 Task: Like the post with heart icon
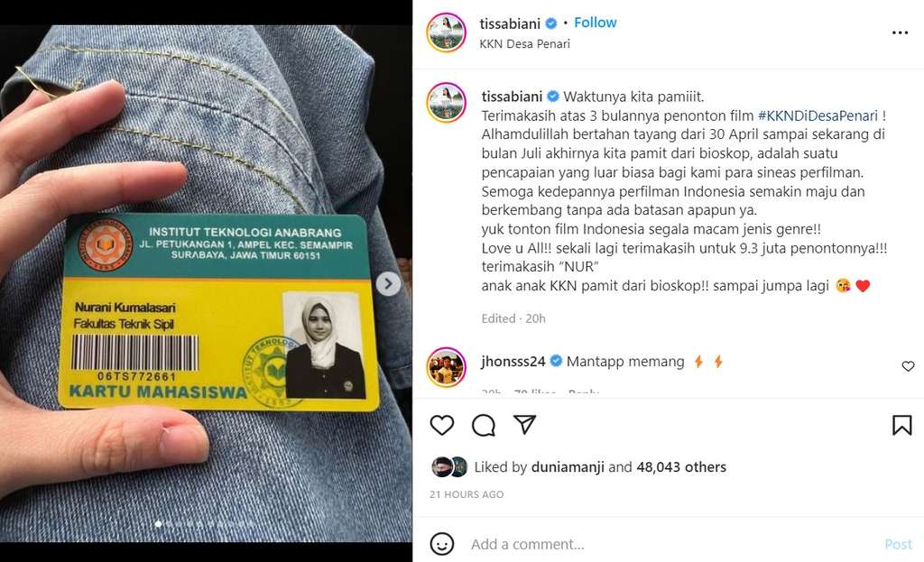[x=442, y=425]
